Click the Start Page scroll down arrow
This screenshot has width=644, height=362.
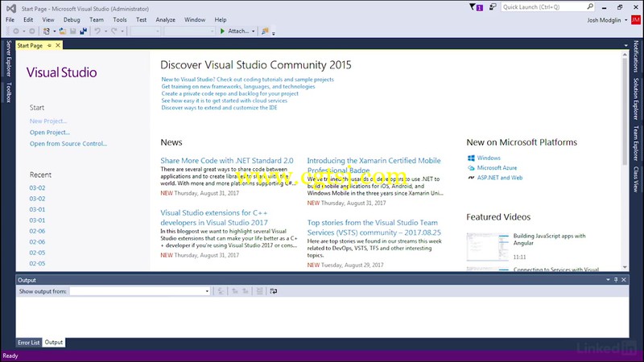pos(625,267)
